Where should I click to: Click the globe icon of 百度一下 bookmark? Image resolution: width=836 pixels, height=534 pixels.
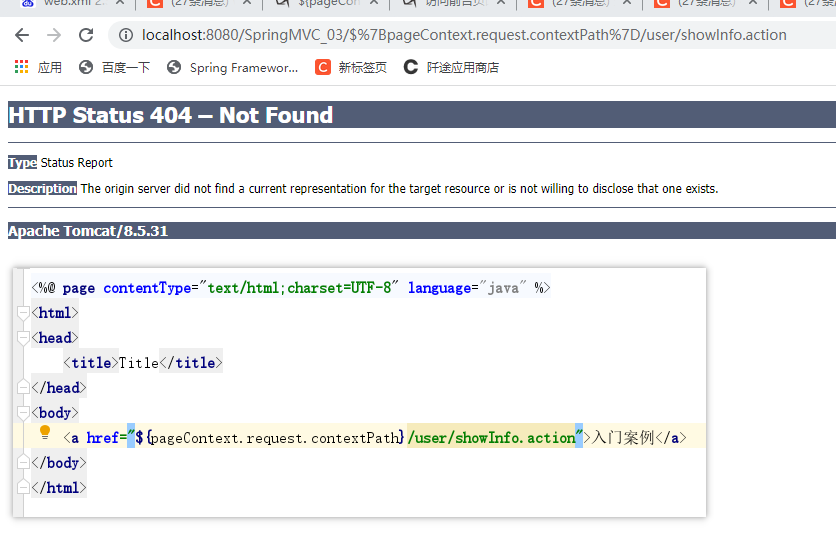pyautogui.click(x=86, y=67)
